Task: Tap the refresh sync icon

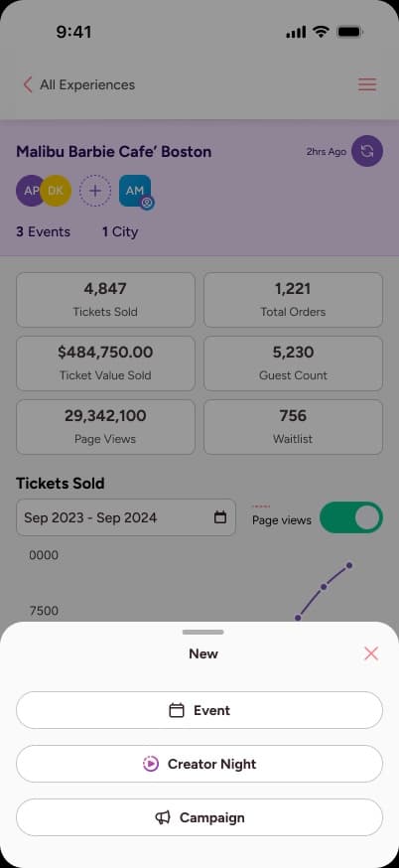Action: click(x=367, y=151)
